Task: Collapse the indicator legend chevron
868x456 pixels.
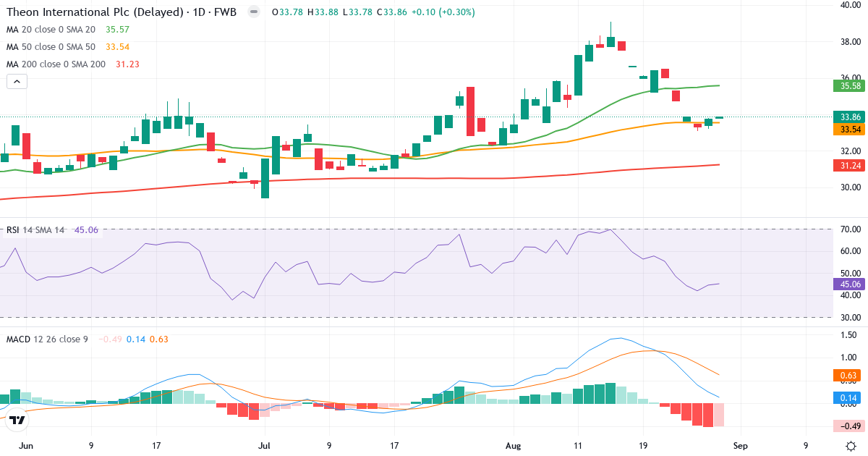Action: pyautogui.click(x=17, y=82)
